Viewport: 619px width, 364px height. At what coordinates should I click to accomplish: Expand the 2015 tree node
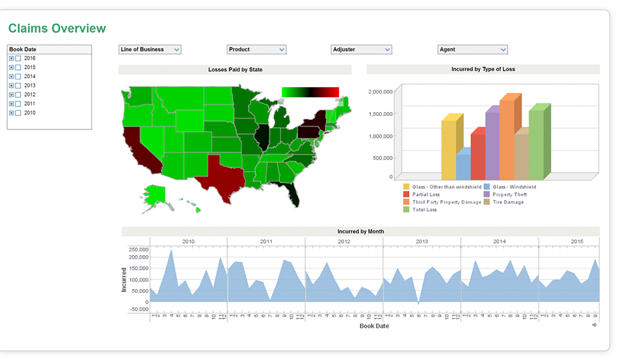[12, 67]
